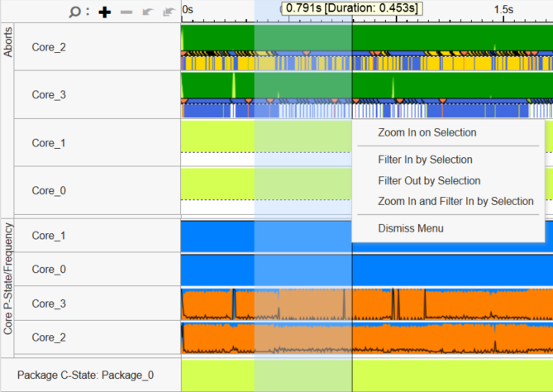
Task: Click the vertical Aborts group header
Action: pos(8,41)
